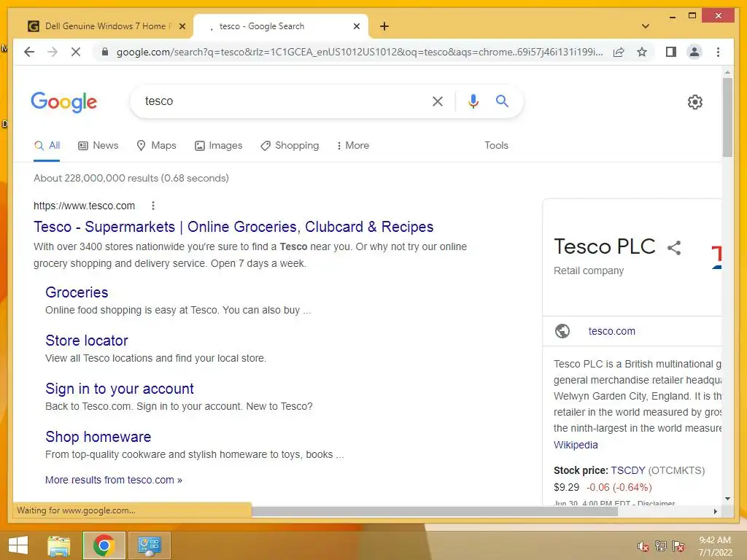Click More results from tesco.com
The image size is (747, 560).
[113, 480]
